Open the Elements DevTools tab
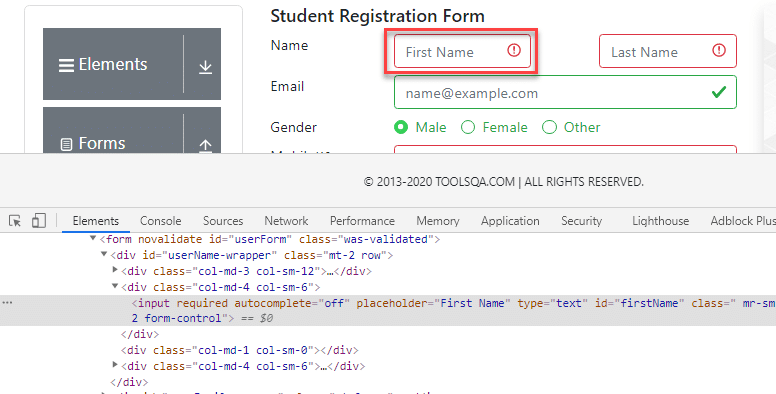 96,221
